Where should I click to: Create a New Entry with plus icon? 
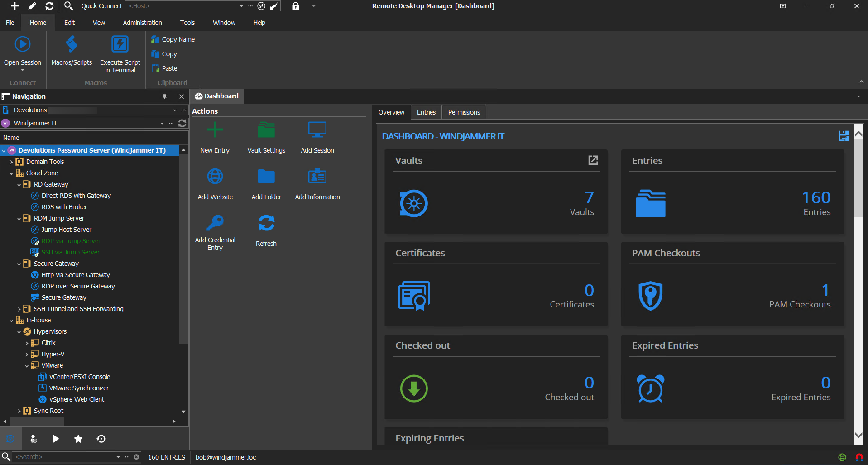[215, 130]
